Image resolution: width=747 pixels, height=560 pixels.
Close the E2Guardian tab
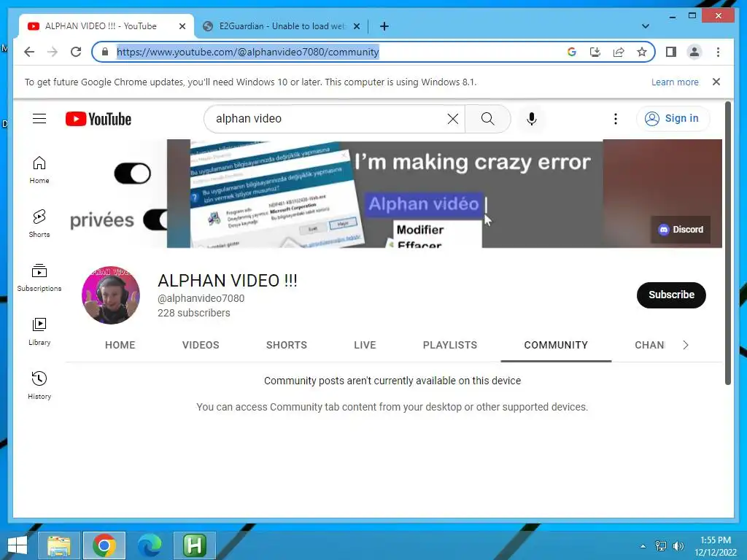click(356, 26)
